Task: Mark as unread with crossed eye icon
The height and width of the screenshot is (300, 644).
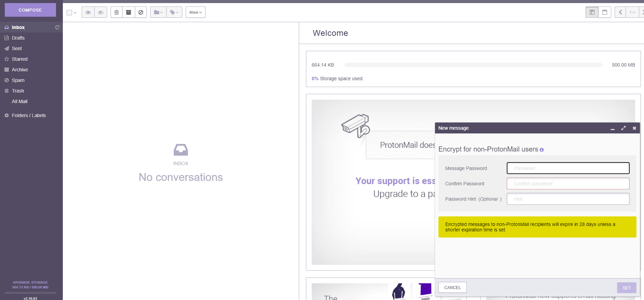Action: (101, 12)
